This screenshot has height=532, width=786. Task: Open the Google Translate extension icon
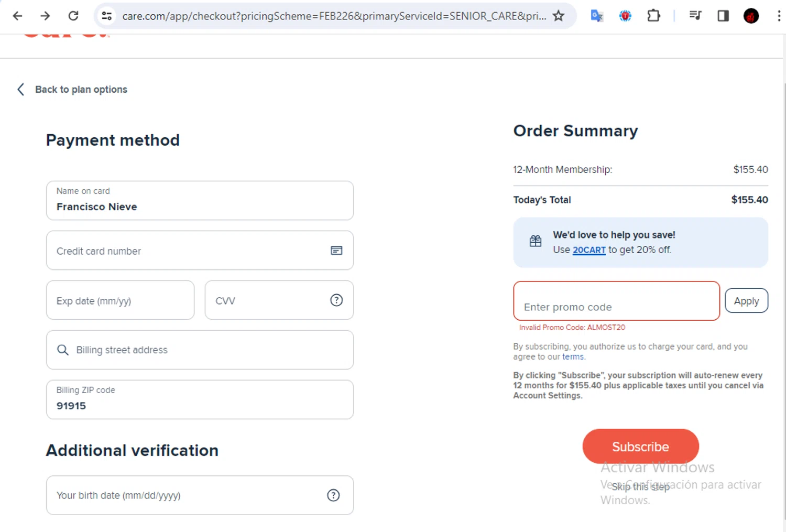[x=597, y=16]
